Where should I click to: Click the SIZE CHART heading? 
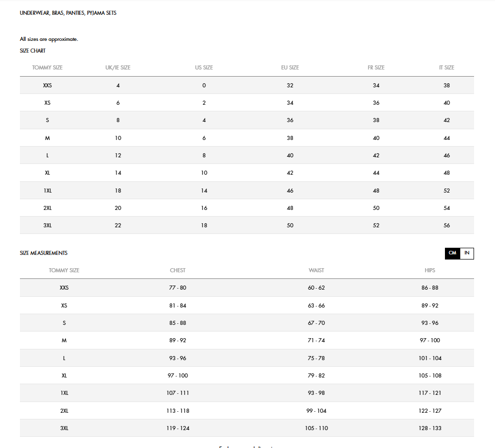tap(33, 51)
